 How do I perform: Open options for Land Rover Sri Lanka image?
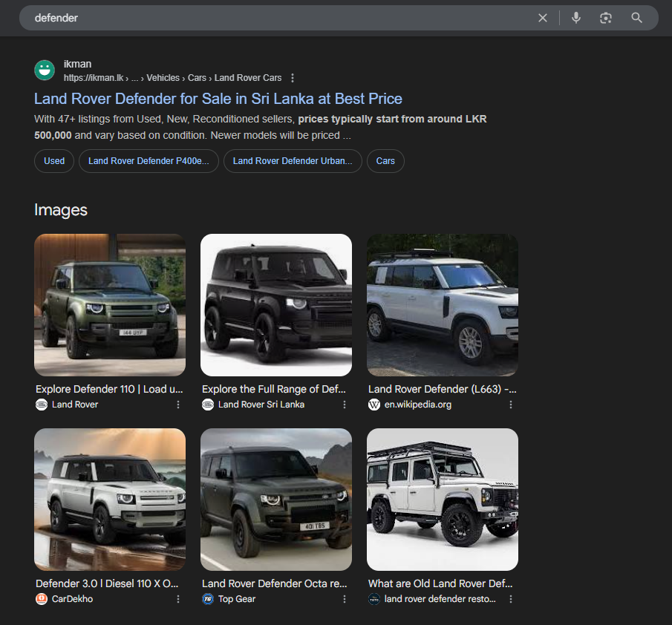[x=344, y=405]
